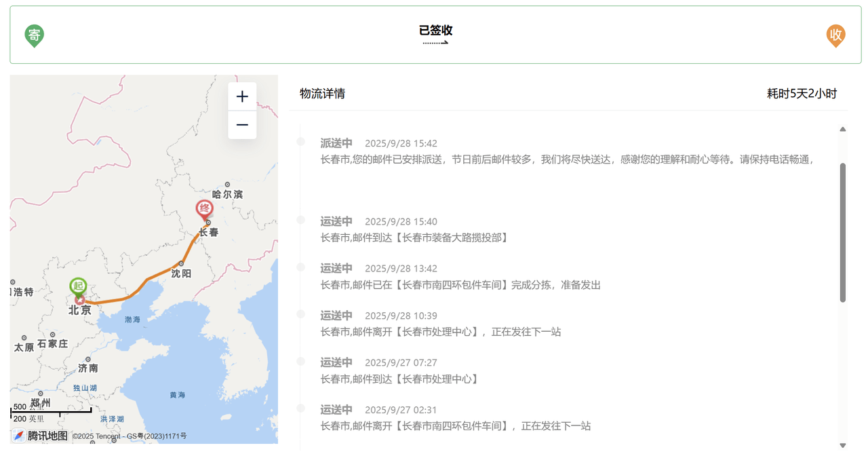Zoom in the map with plus button
Screen dimensions: 868x456
[242, 96]
